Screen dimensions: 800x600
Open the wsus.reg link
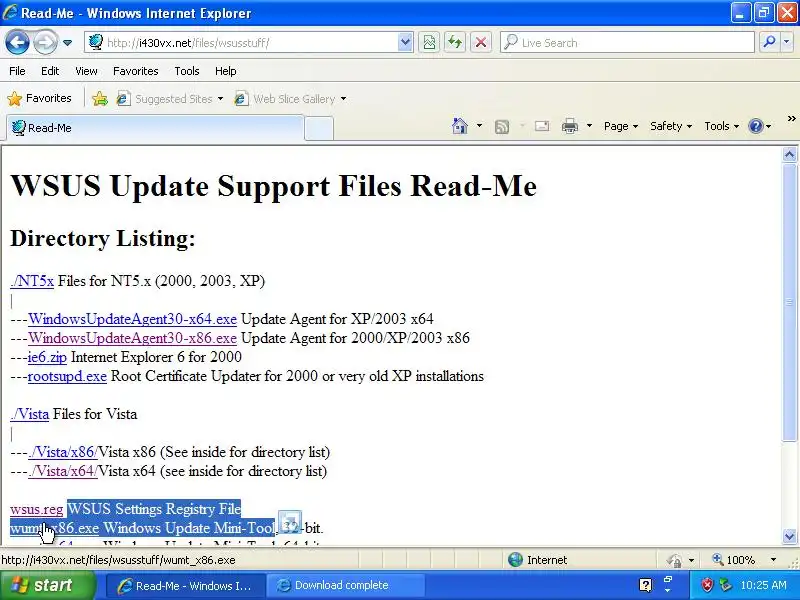37,509
